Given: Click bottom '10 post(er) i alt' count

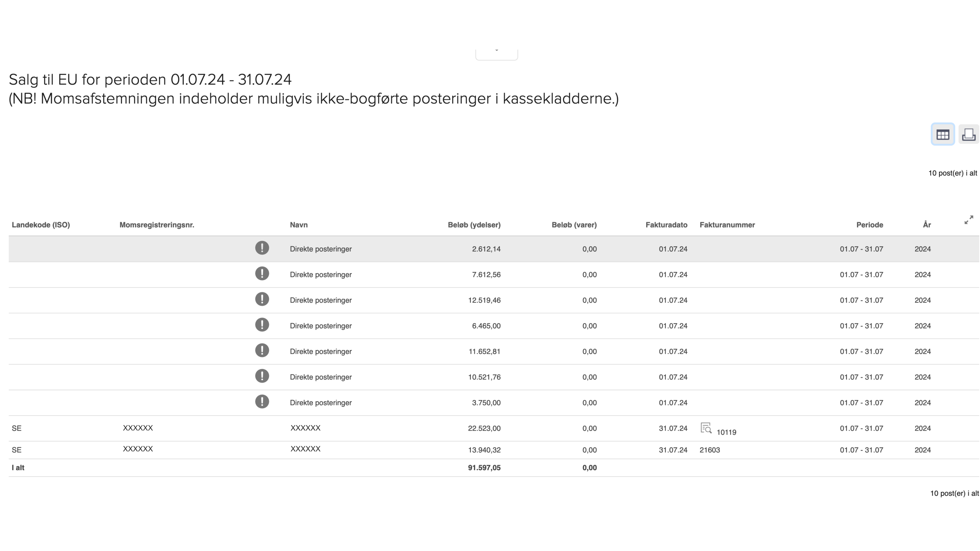Looking at the screenshot, I should 955,493.
